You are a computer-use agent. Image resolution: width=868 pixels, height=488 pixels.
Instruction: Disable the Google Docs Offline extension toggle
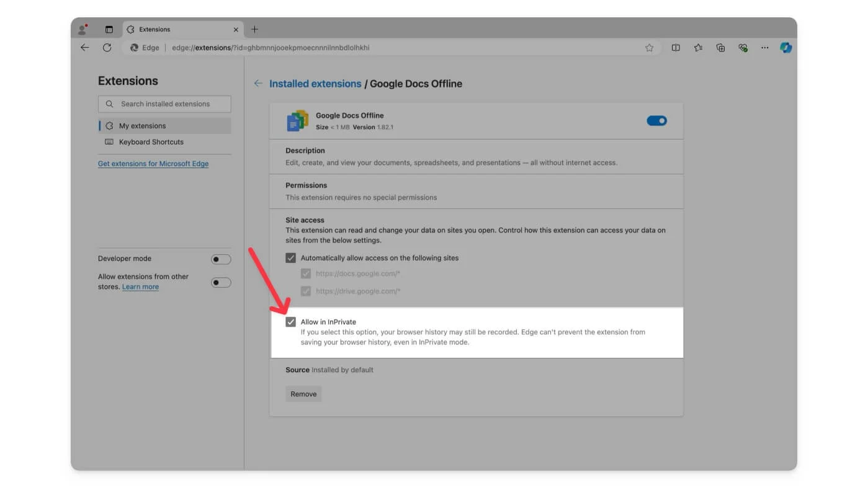[x=656, y=121]
